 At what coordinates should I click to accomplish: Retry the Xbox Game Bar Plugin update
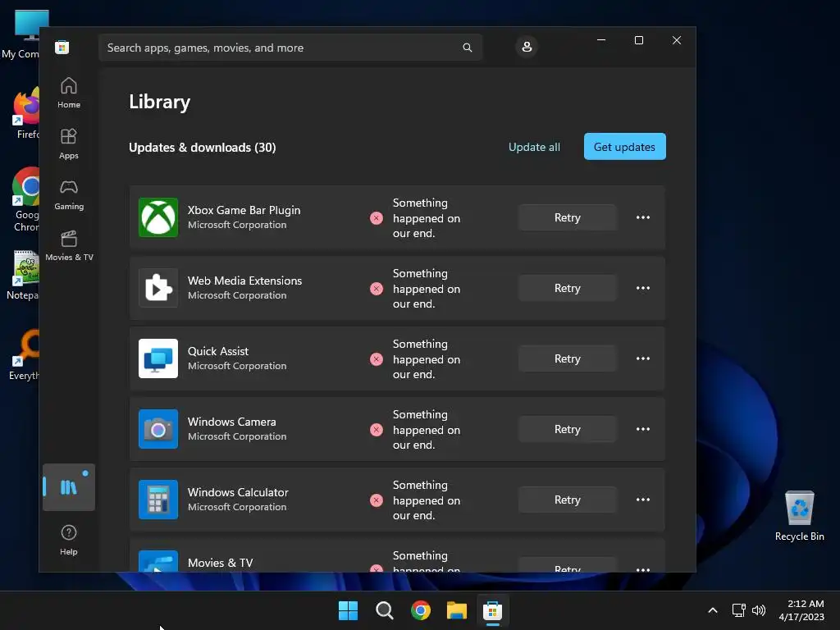point(568,217)
